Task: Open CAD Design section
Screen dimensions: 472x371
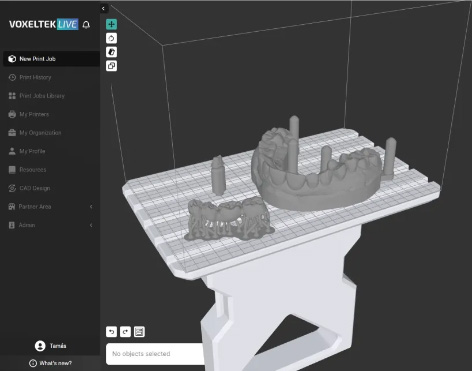Action: [x=51, y=188]
